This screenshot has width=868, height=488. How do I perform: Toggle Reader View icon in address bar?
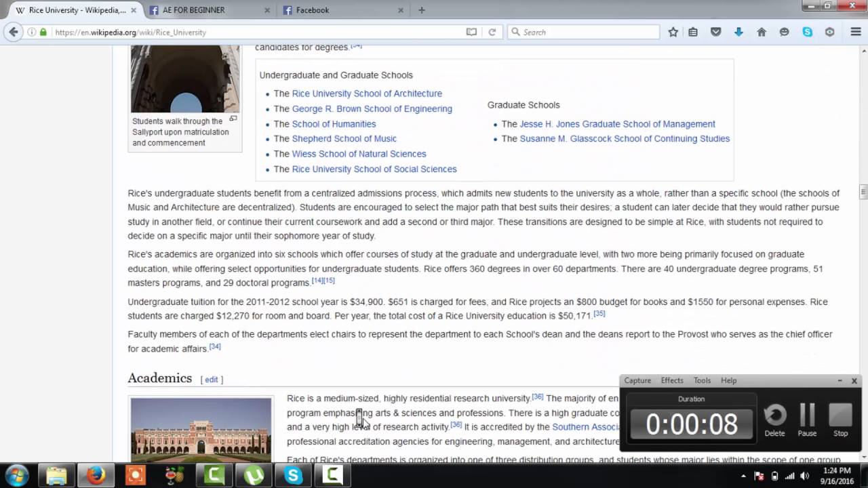coord(471,32)
